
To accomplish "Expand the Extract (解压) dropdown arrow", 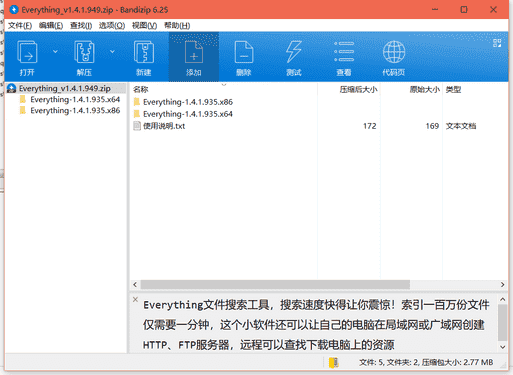I will [112, 52].
